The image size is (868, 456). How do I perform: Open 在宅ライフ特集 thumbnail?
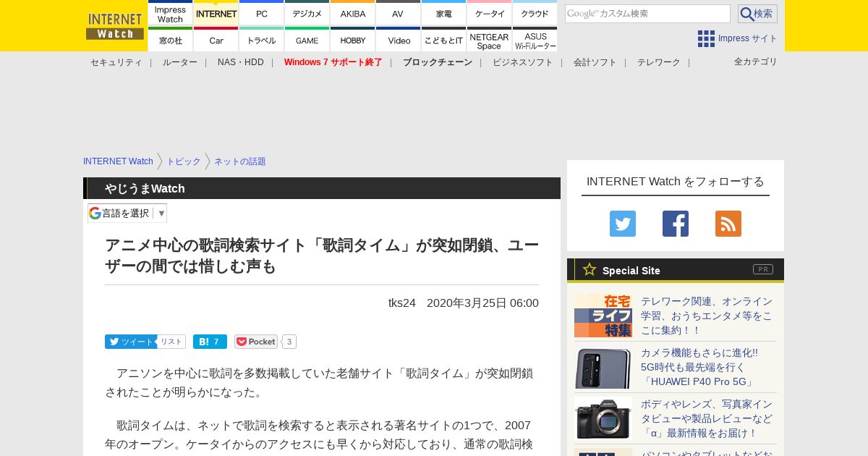603,316
